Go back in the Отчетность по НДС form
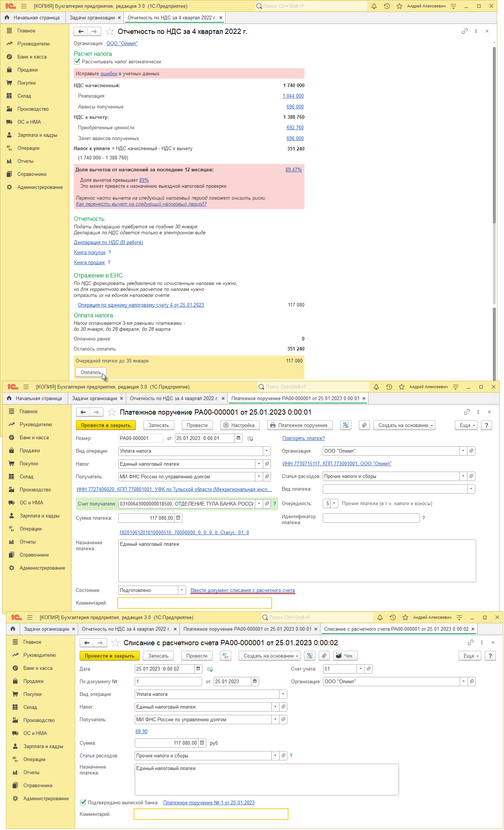The image size is (504, 830). [x=81, y=32]
